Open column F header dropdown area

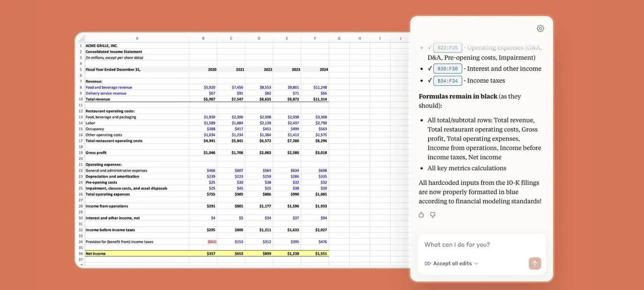pyautogui.click(x=315, y=38)
